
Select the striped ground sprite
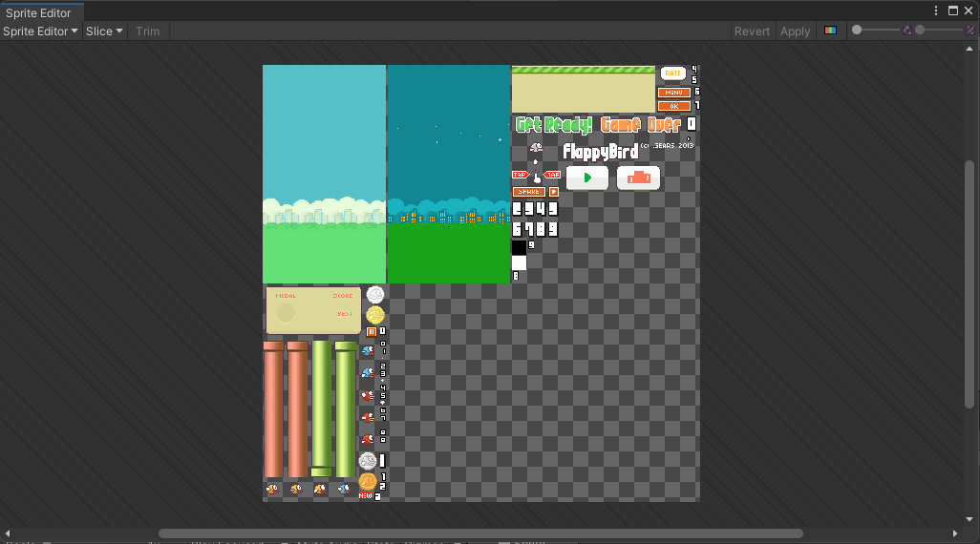point(583,90)
